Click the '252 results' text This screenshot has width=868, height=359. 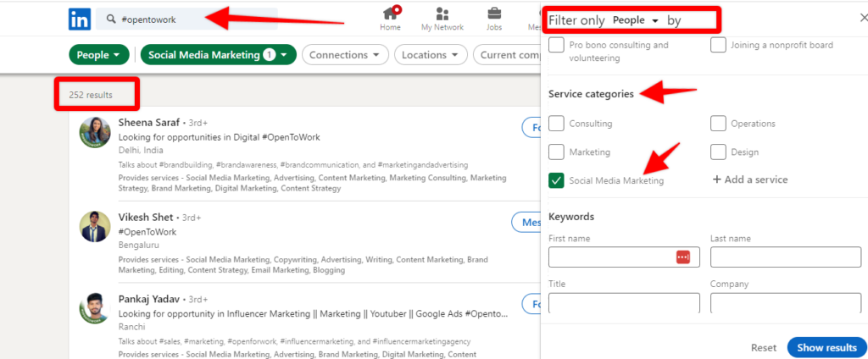point(90,95)
